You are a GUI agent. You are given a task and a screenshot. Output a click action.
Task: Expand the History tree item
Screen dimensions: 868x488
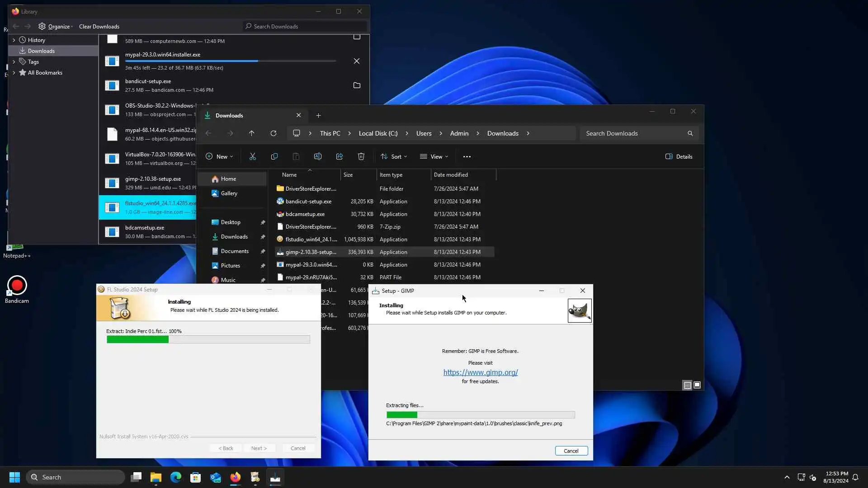point(14,40)
